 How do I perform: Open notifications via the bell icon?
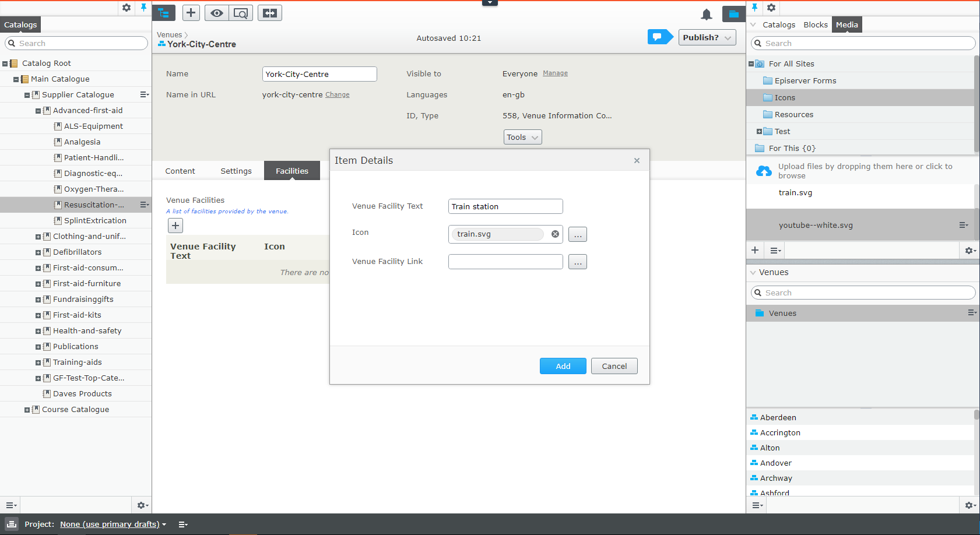tap(707, 15)
